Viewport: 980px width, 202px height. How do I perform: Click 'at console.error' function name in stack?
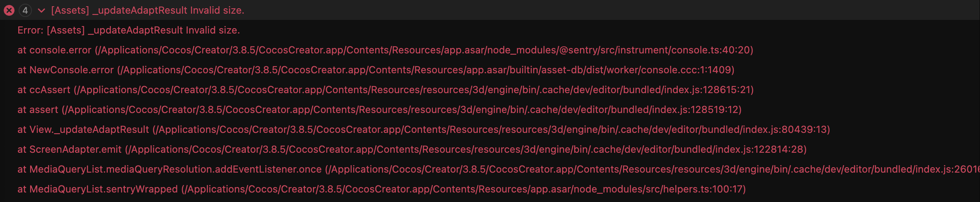click(x=54, y=50)
